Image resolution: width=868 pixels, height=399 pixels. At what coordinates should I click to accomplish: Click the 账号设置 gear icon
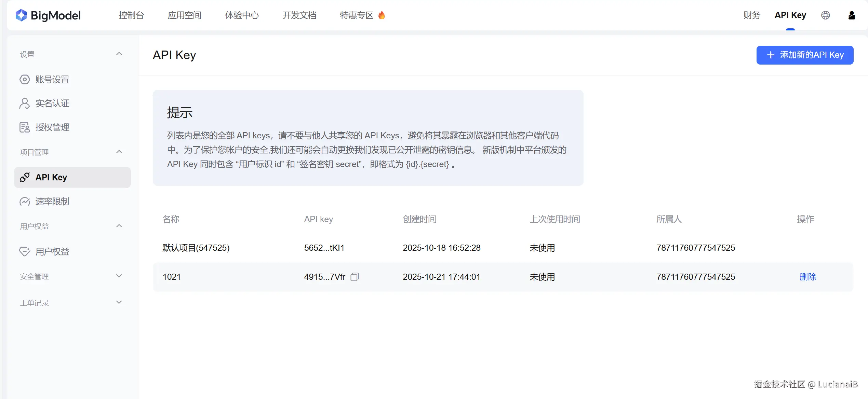click(25, 80)
